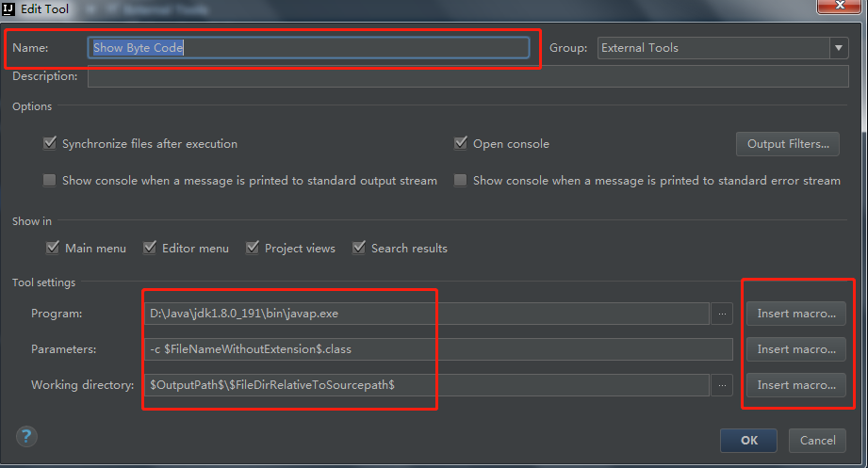The height and width of the screenshot is (468, 868).
Task: Enable show console on standard output stream
Action: tap(50, 181)
